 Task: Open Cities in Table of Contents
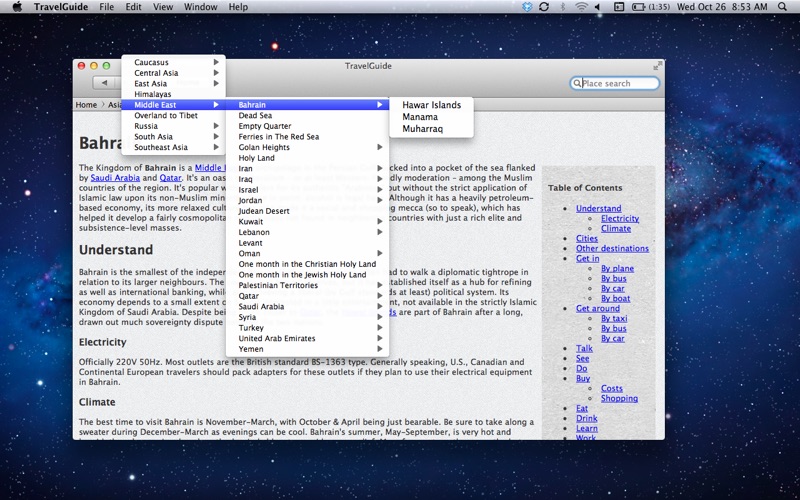pyautogui.click(x=587, y=238)
